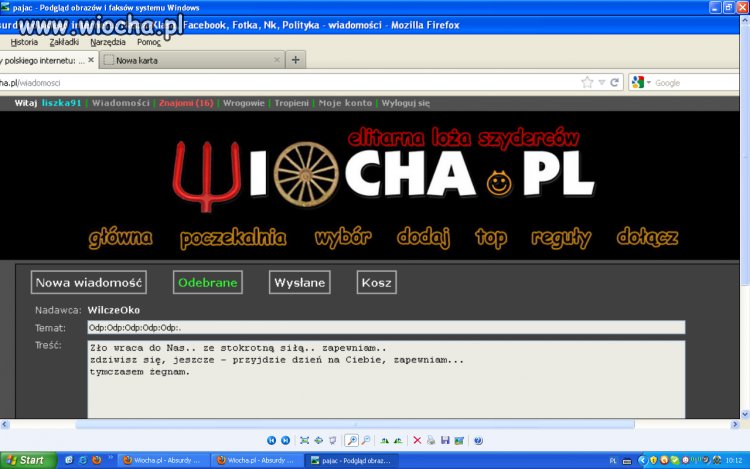Go to główna page
Screen dimensions: 750x469
pos(121,237)
